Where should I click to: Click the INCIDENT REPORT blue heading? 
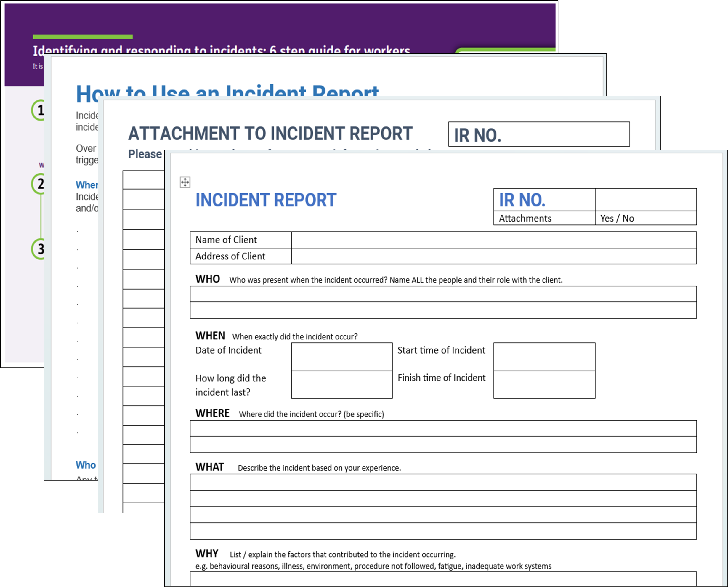click(x=265, y=200)
